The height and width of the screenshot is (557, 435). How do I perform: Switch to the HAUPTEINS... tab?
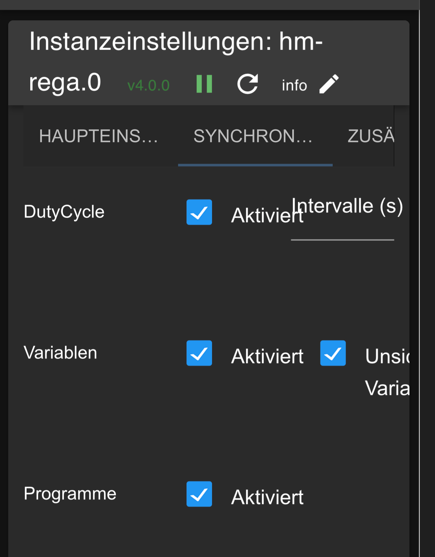[98, 136]
